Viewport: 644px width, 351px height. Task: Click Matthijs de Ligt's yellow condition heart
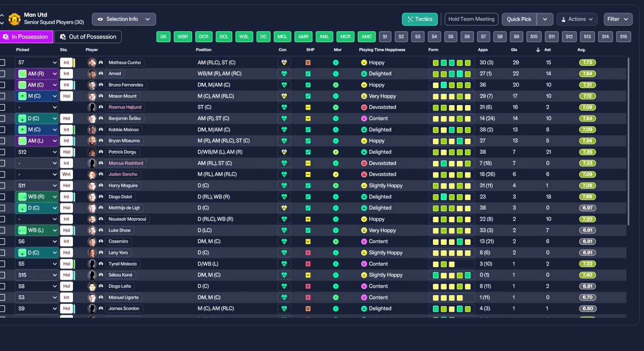pyautogui.click(x=284, y=208)
